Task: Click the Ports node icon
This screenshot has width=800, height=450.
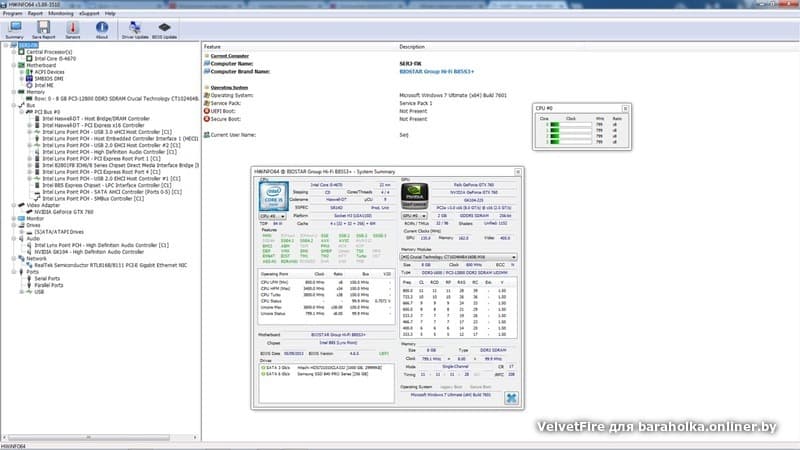Action: (21, 272)
